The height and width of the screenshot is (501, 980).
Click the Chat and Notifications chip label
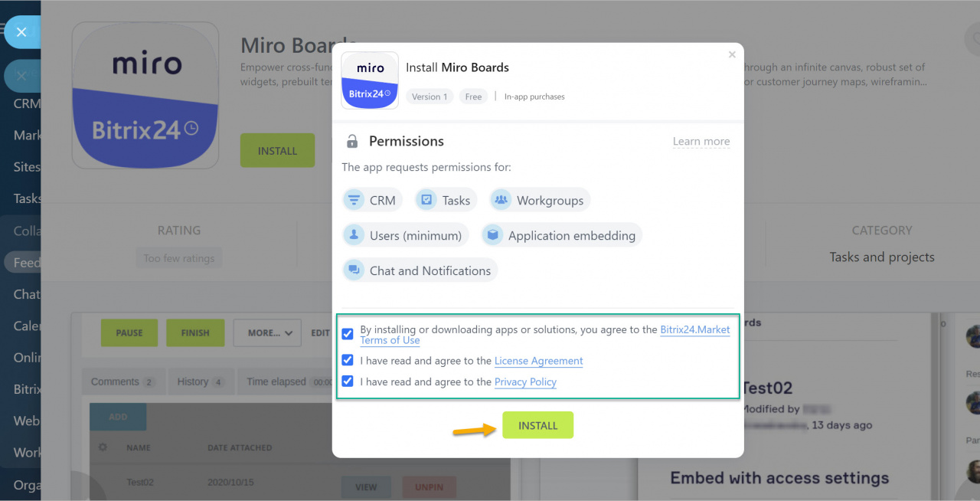(x=430, y=271)
